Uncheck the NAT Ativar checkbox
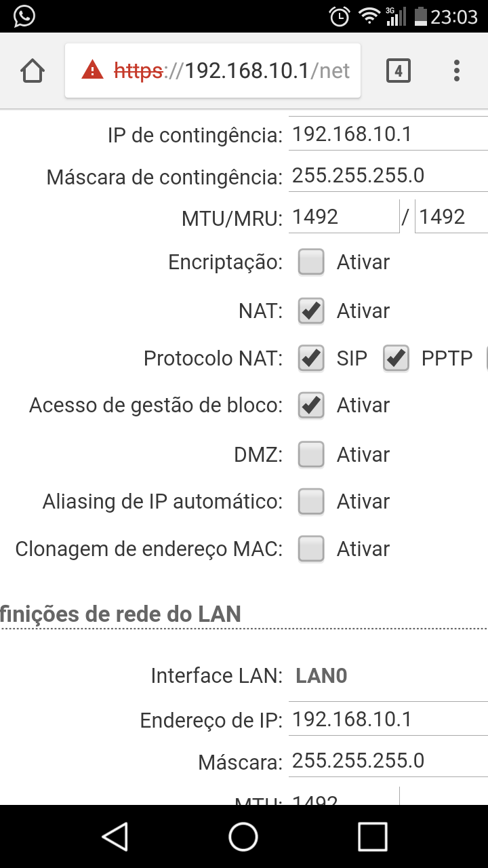Screen dimensions: 488x868 pyautogui.click(x=311, y=311)
